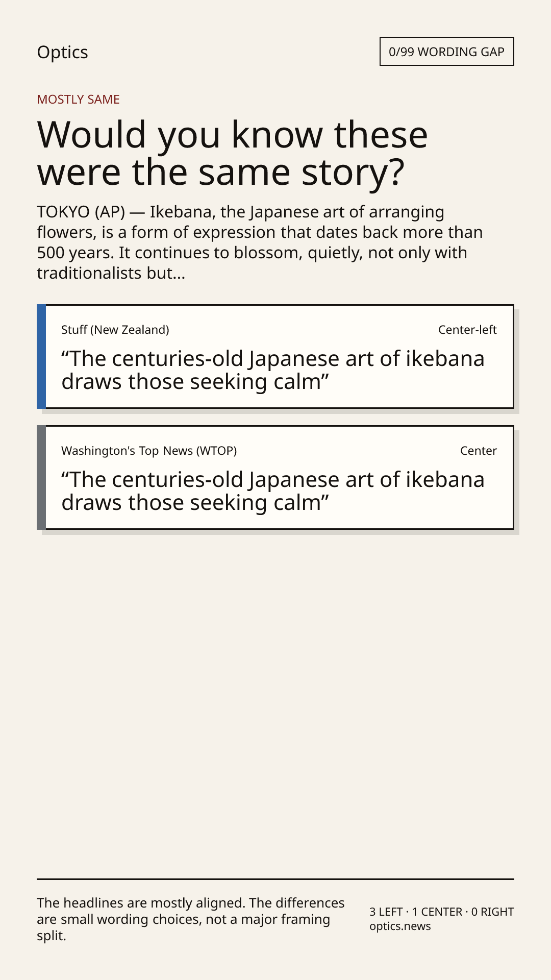Click the Center bias label on WTOP card
This screenshot has width=551, height=980.
(x=479, y=451)
